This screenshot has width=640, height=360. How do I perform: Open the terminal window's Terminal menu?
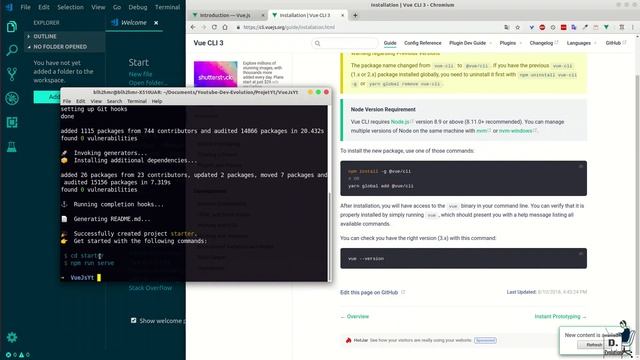(137, 101)
